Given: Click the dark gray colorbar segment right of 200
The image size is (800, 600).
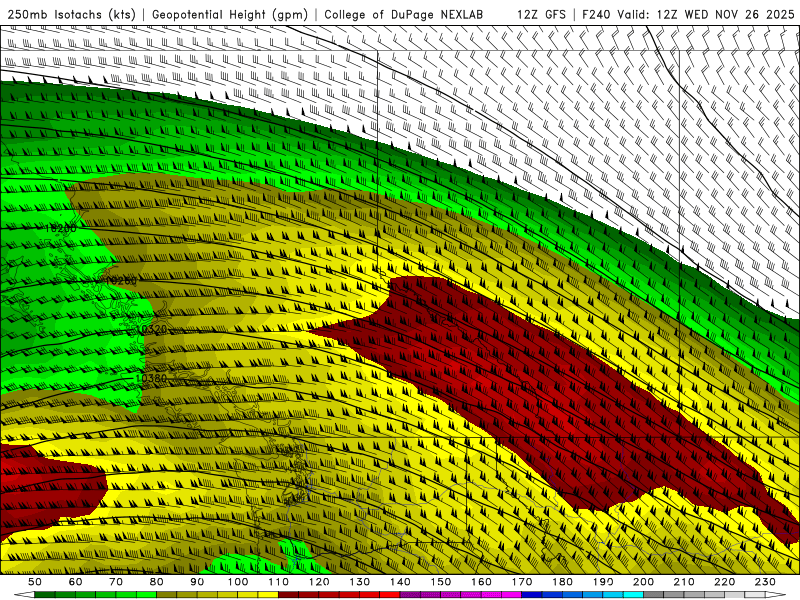Looking at the screenshot, I should coord(654,595).
